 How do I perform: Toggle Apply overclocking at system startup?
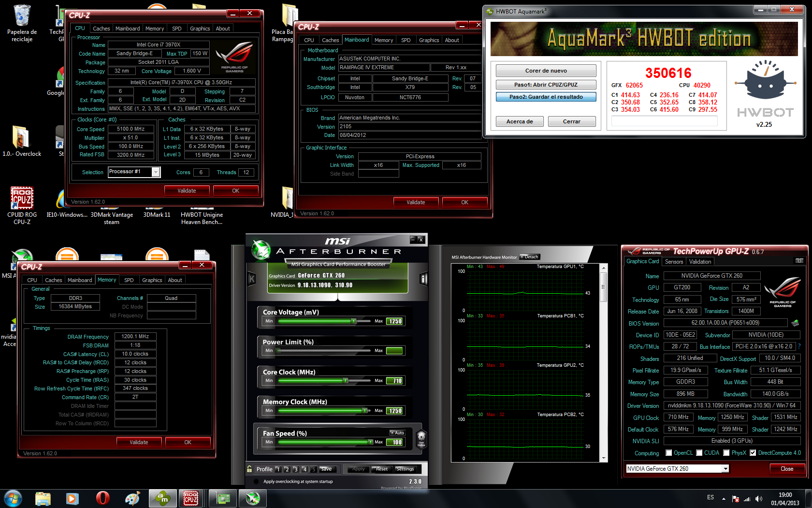click(x=255, y=481)
